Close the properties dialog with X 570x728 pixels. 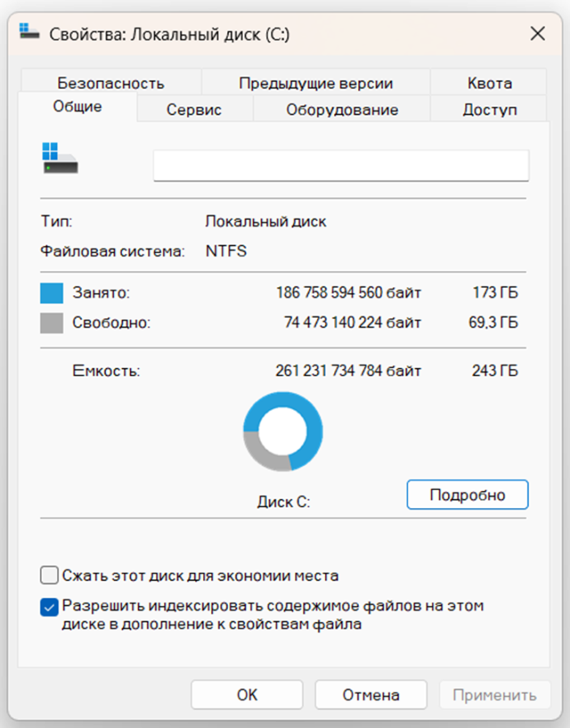pyautogui.click(x=537, y=33)
